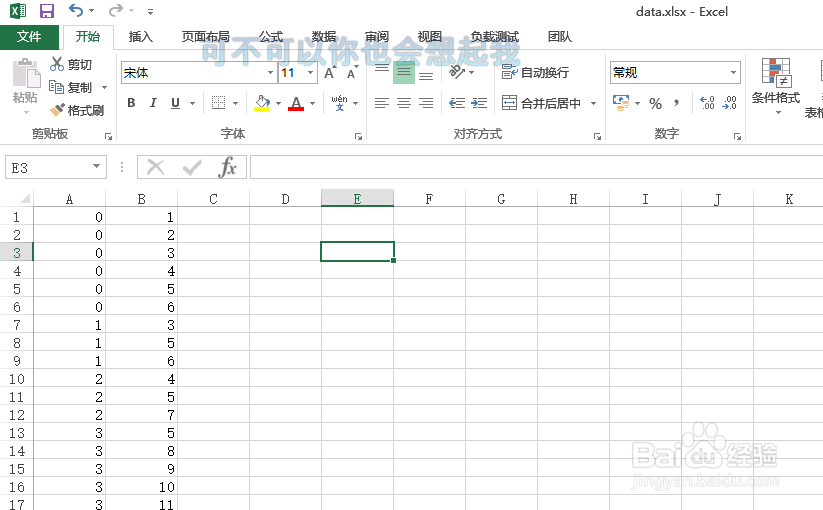Open the font name dropdown 宋体
Image resolution: width=823 pixels, height=510 pixels.
pos(270,72)
